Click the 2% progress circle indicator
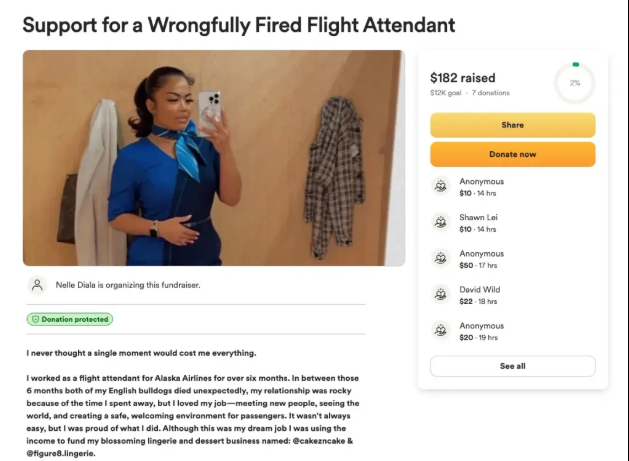 (574, 83)
